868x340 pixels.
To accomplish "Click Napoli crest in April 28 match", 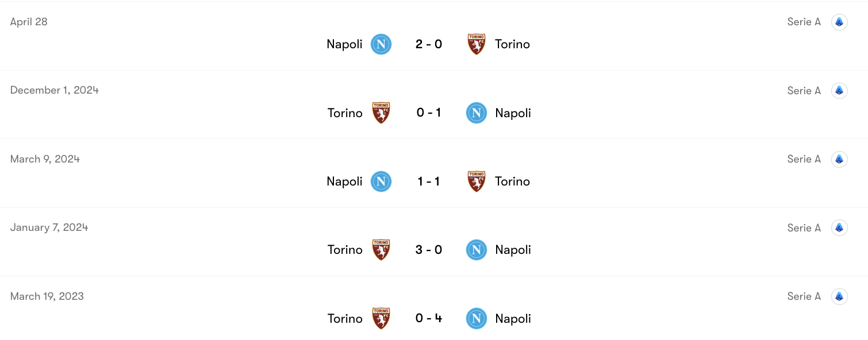I will point(381,44).
